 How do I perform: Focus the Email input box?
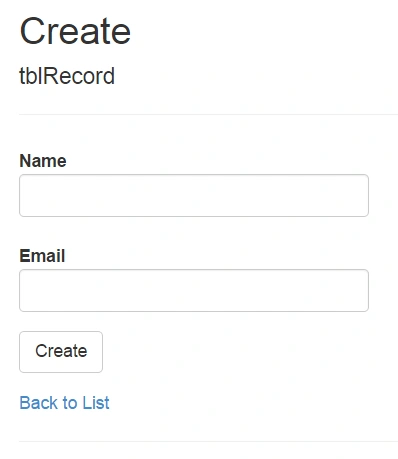(x=194, y=290)
